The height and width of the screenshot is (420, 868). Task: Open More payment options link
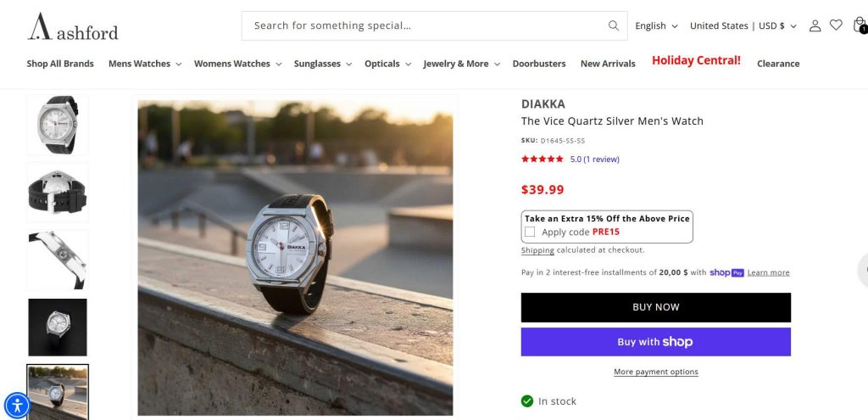655,372
